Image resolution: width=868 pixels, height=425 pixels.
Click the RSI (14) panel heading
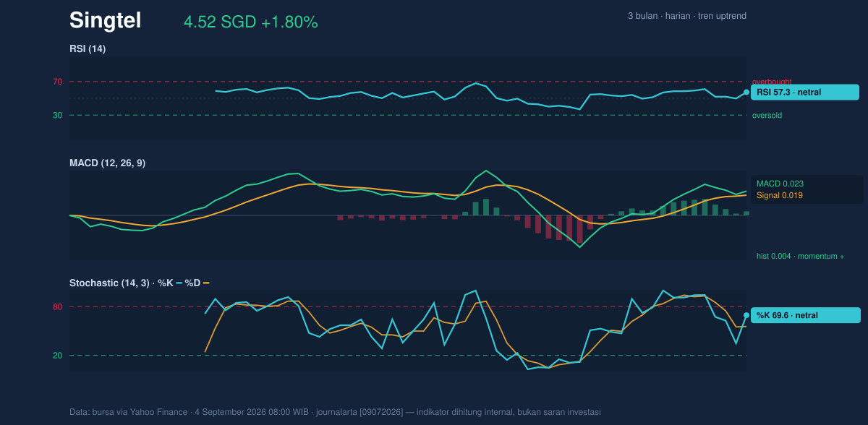88,48
